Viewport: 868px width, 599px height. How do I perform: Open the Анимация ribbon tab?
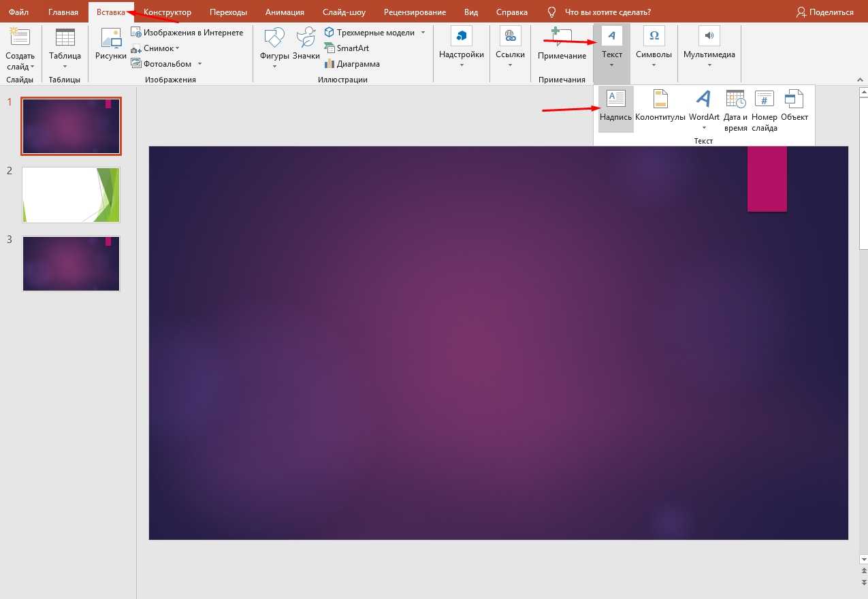click(x=285, y=12)
